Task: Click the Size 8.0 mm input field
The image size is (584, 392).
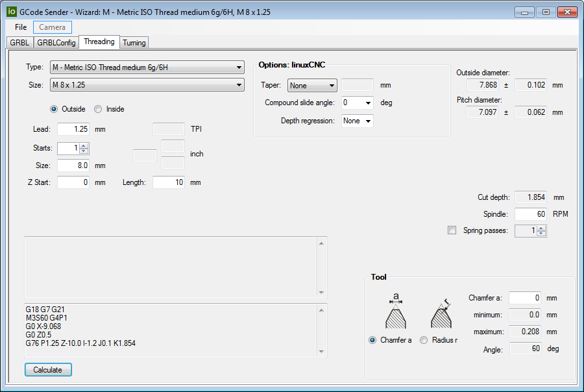Action: (73, 165)
